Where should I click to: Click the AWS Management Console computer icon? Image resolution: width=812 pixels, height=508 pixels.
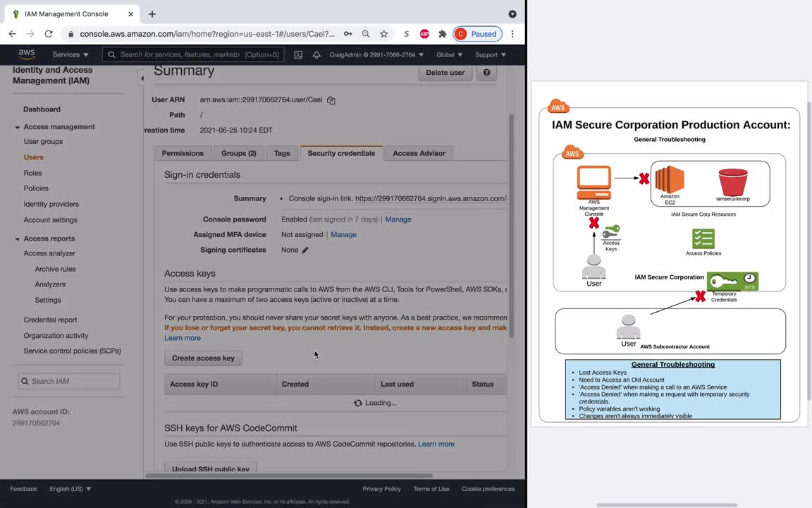pyautogui.click(x=594, y=183)
